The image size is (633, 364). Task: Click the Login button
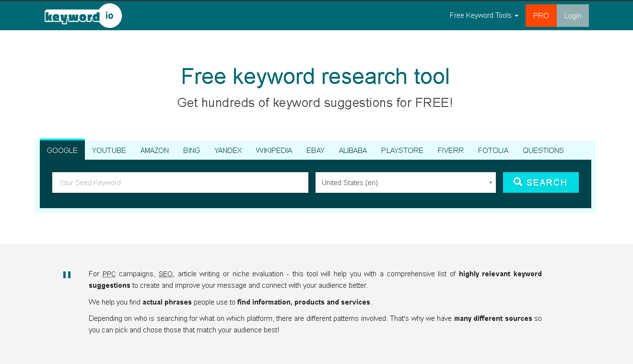(573, 15)
